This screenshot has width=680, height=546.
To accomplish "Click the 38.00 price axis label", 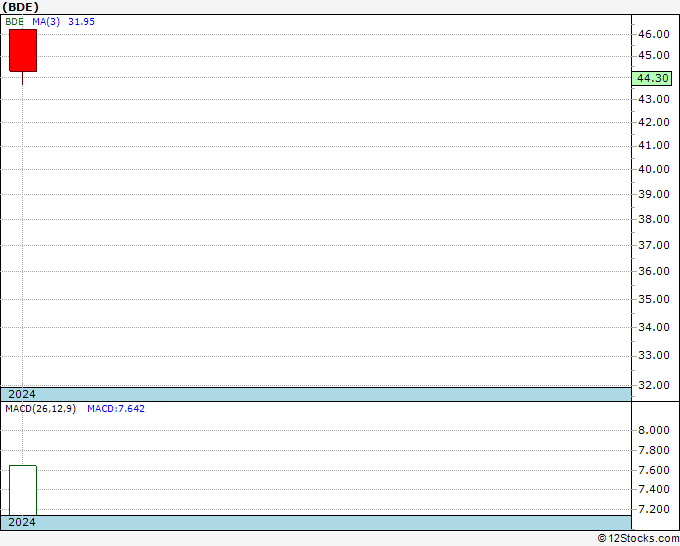I will 654,219.
